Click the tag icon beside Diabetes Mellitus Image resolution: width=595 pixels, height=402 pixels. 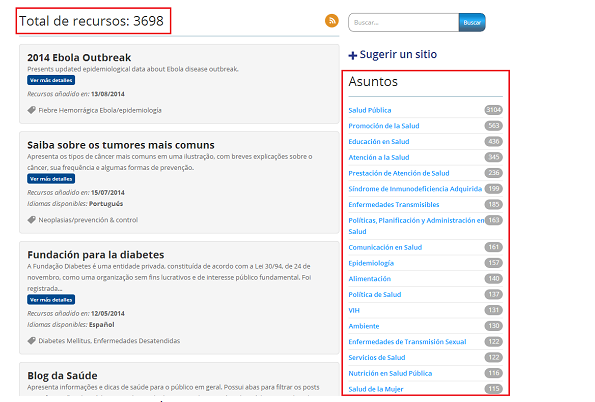point(31,341)
